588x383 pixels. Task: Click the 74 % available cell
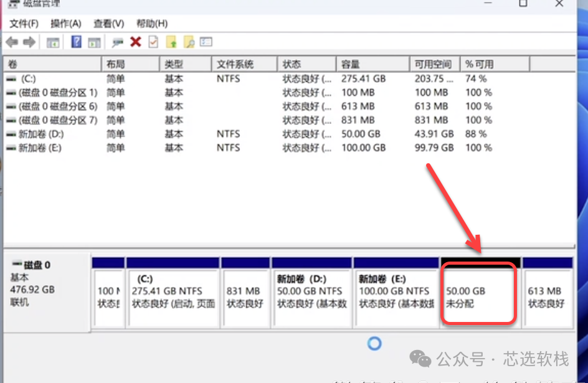pyautogui.click(x=476, y=78)
